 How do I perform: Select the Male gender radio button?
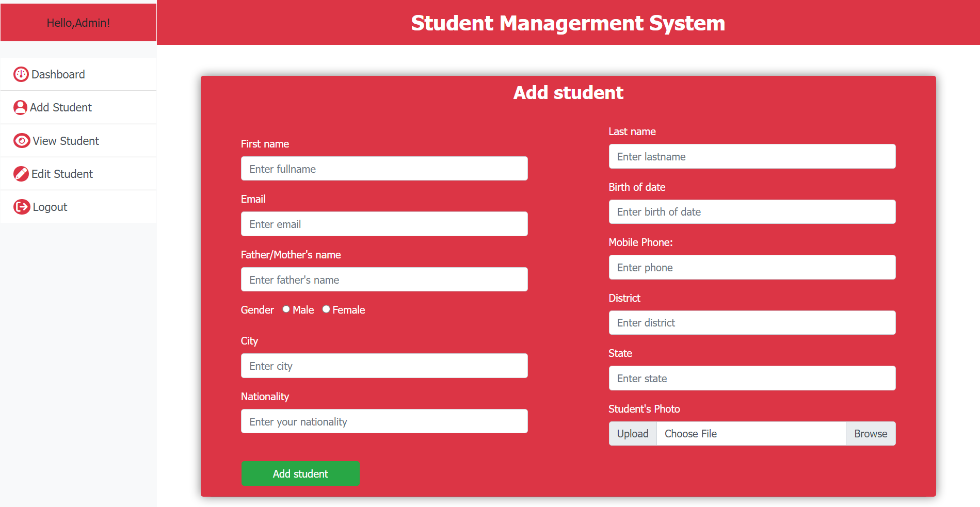[x=286, y=309]
